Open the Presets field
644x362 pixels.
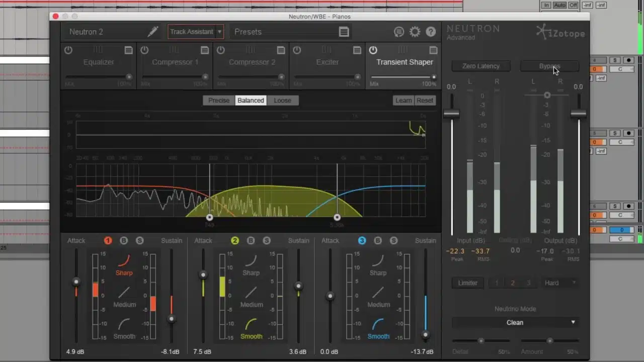tap(292, 32)
